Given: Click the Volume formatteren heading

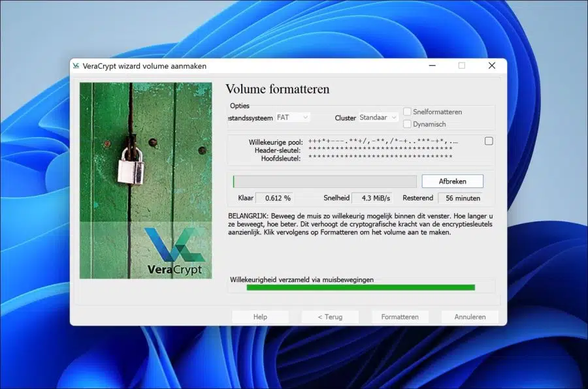Looking at the screenshot, I should (x=278, y=89).
